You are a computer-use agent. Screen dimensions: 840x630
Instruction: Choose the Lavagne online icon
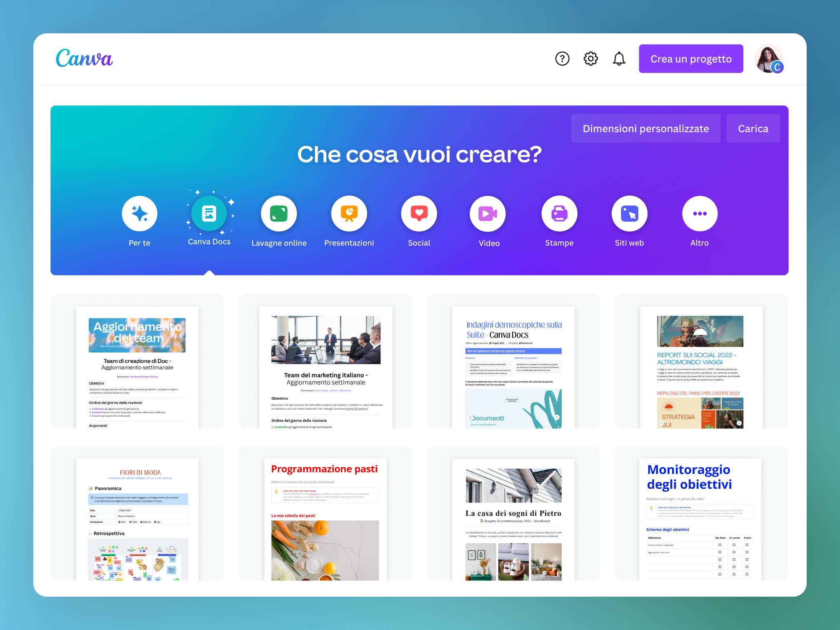(279, 214)
